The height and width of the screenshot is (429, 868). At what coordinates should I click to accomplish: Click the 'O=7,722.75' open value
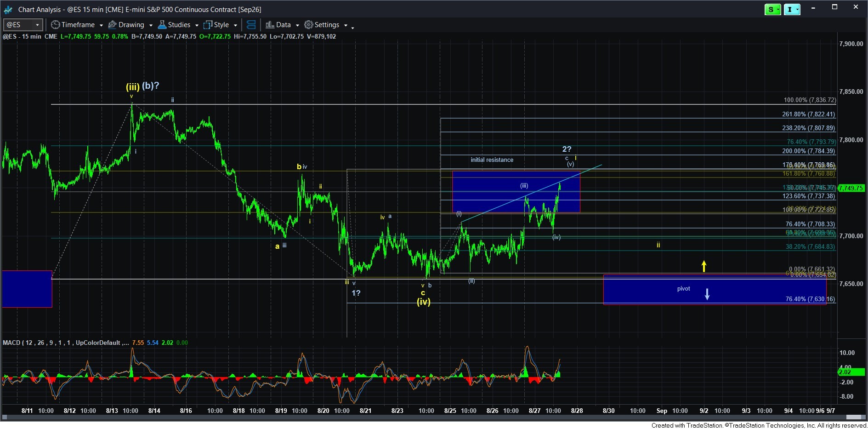pos(215,36)
